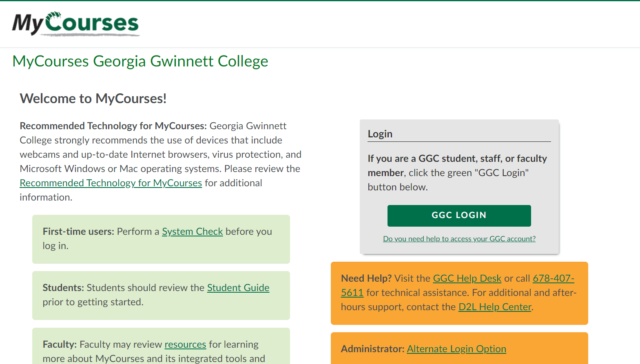Click the 'MyCourses Georgia Gwinnett College' heading
Viewport: 640px width, 364px height.
coord(140,61)
